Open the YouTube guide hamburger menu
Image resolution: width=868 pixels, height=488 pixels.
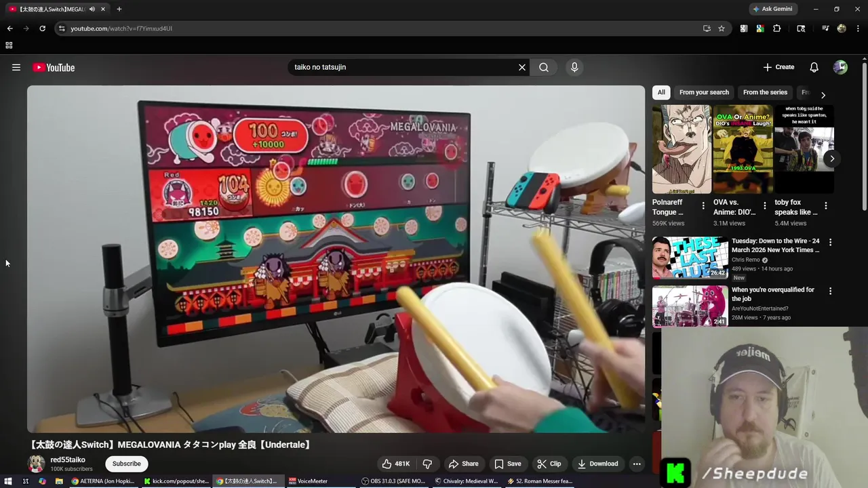pyautogui.click(x=16, y=67)
